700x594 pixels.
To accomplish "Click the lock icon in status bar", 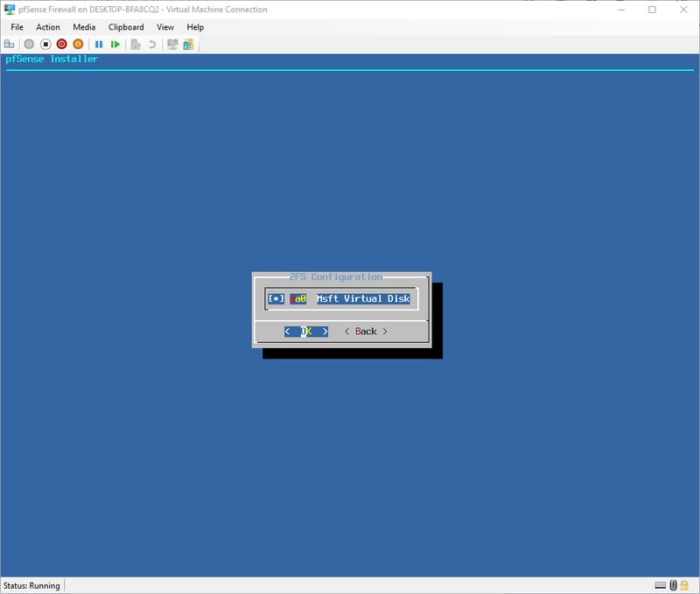I will [685, 585].
